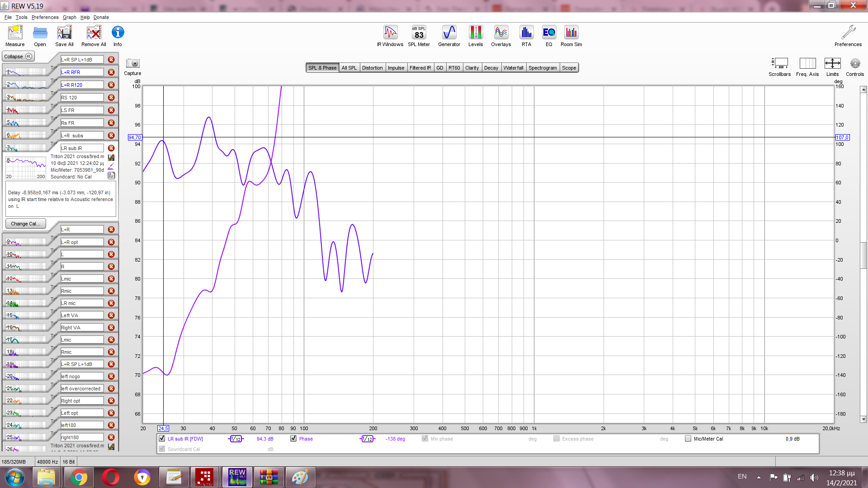
Task: Switch to the Waterfall tab
Action: click(513, 68)
